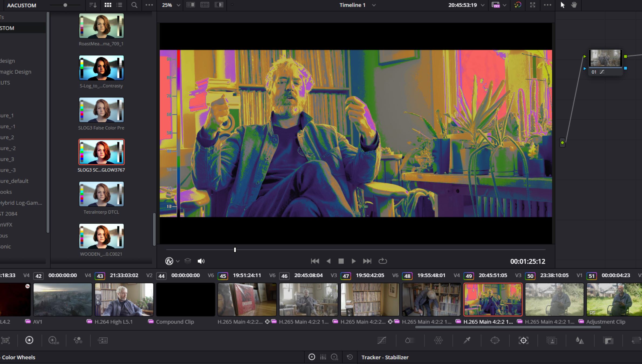Select the Compound Clip 44 thumbnail

186,299
